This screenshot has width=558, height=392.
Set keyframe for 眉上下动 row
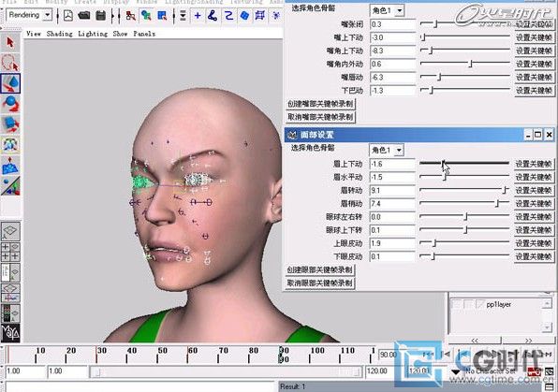[x=534, y=164]
